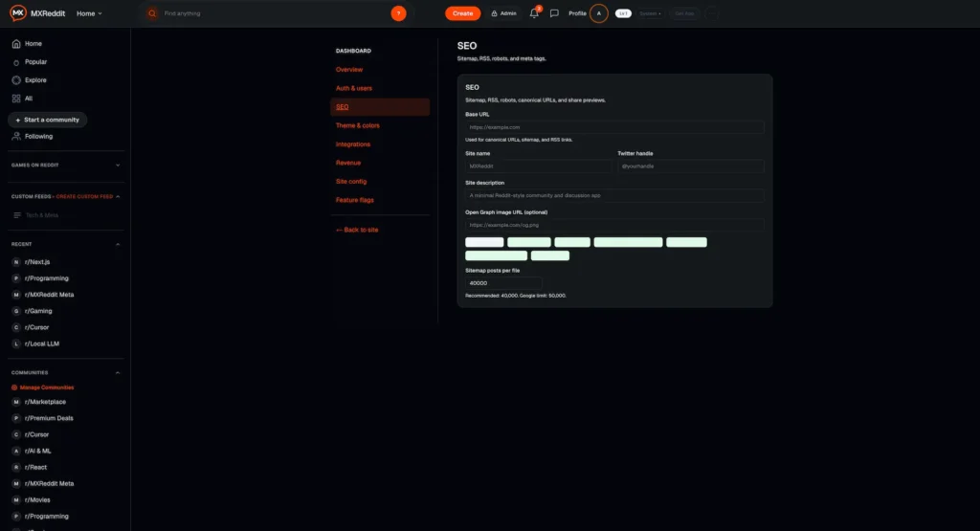This screenshot has height=531, width=980.
Task: Click the Twitter handle input field
Action: point(691,166)
